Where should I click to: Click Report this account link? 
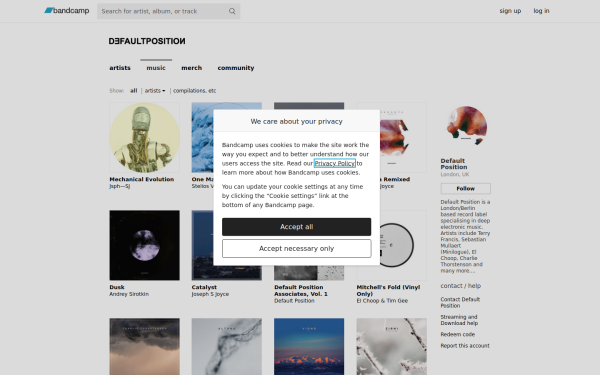(x=465, y=346)
